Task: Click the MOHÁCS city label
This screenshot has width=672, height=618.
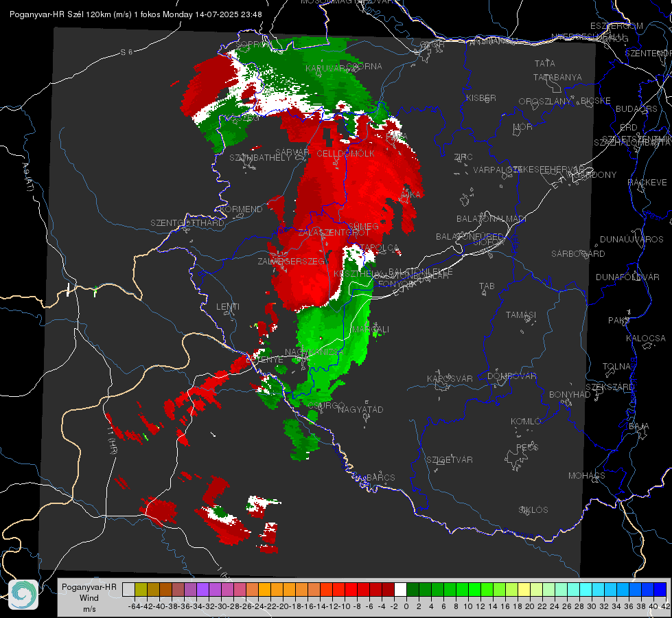Action: tap(587, 476)
